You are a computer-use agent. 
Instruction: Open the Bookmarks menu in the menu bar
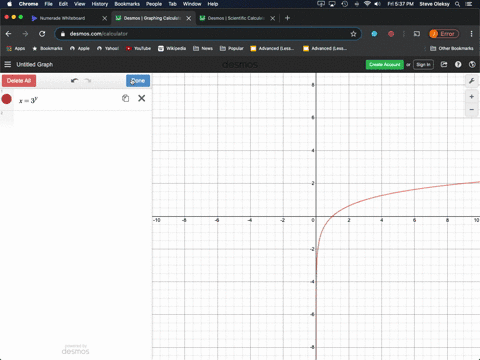[x=127, y=4]
